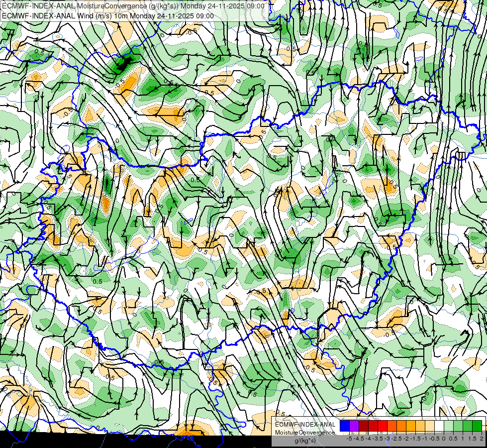Click the legend tick label -3

[x=388, y=439]
